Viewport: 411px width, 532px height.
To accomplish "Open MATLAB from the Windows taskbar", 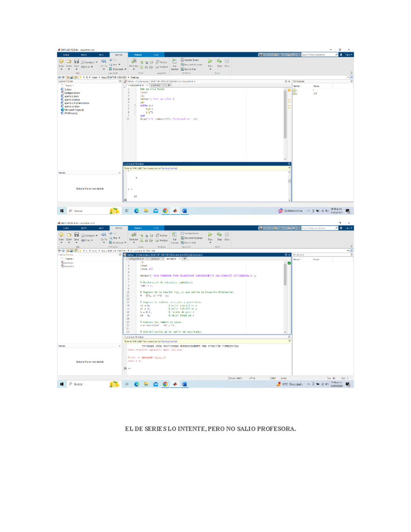I will pyautogui.click(x=175, y=211).
